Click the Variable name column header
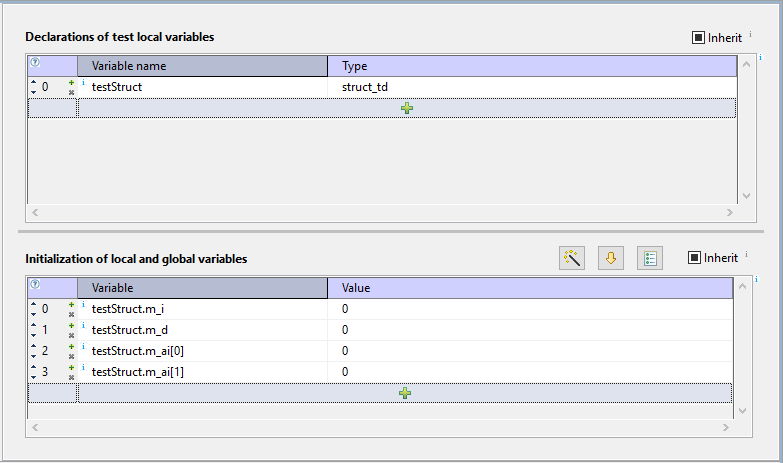This screenshot has width=783, height=463. tap(202, 66)
